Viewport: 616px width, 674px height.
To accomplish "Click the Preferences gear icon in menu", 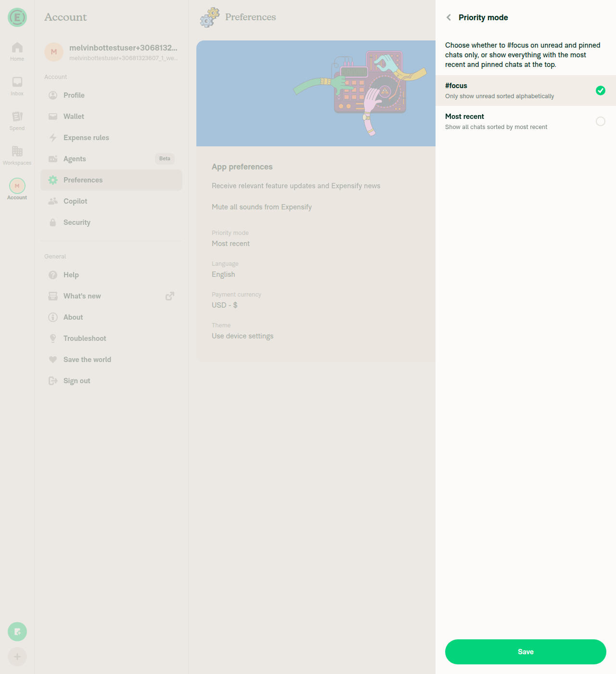I will (x=53, y=180).
